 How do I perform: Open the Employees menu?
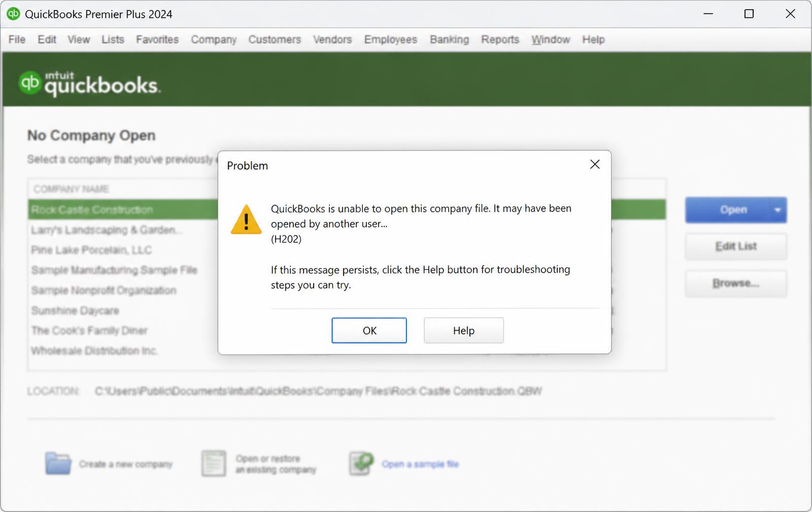coord(390,40)
